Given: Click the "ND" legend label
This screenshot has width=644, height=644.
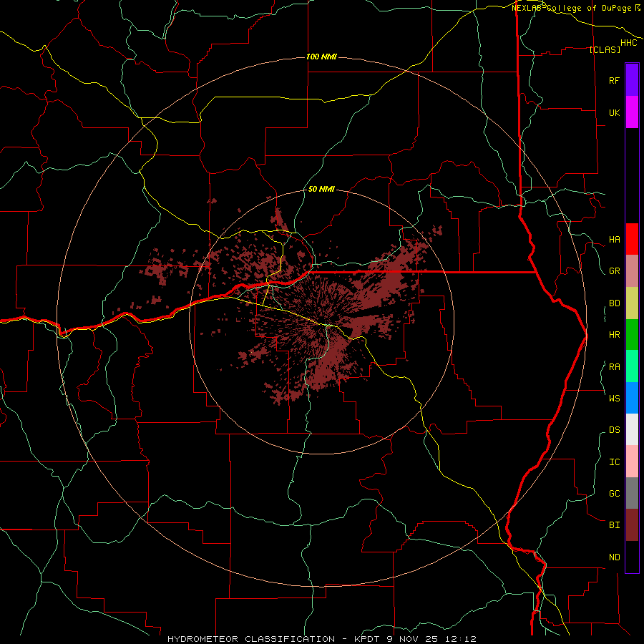Looking at the screenshot, I should pos(614,557).
